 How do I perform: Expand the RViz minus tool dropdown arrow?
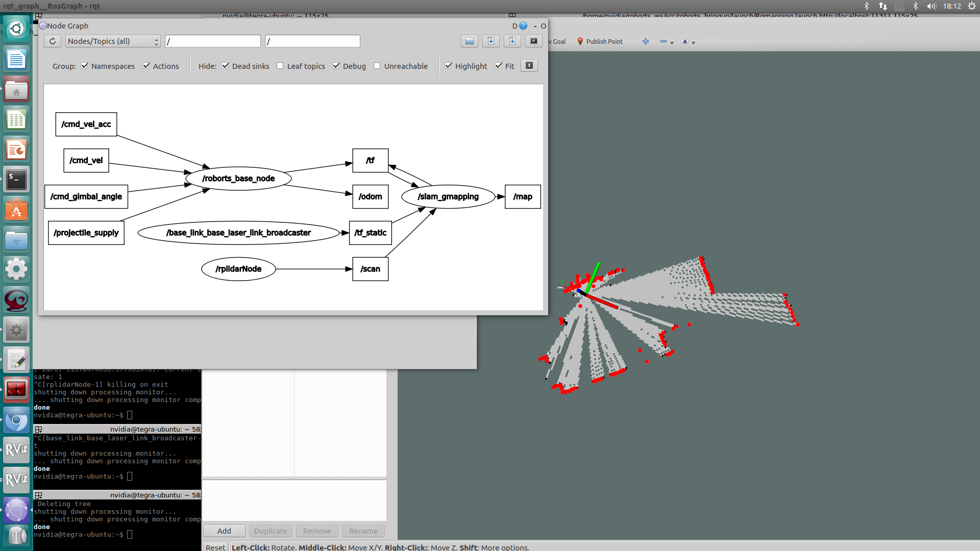[672, 43]
